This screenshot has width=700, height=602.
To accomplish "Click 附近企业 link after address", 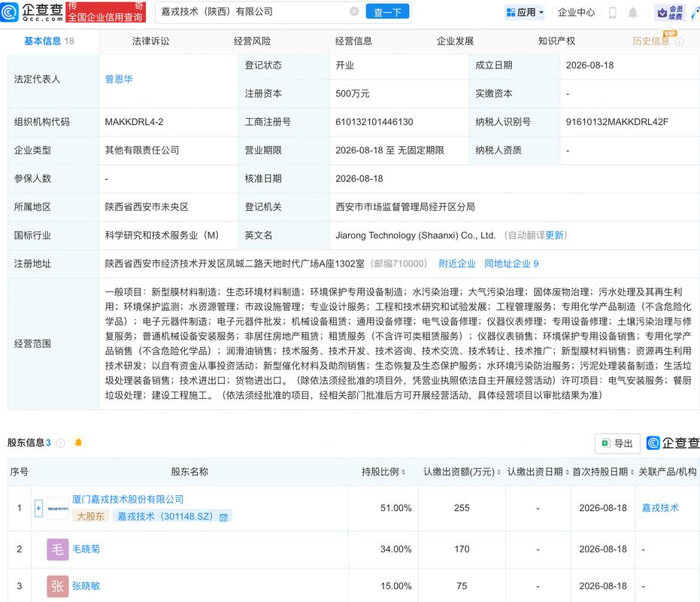I will click(x=457, y=263).
